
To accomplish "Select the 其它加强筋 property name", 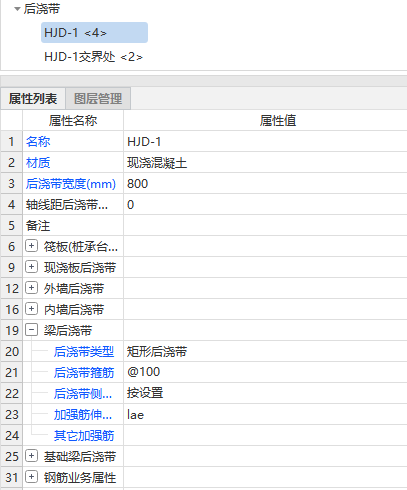I will 84,436.
